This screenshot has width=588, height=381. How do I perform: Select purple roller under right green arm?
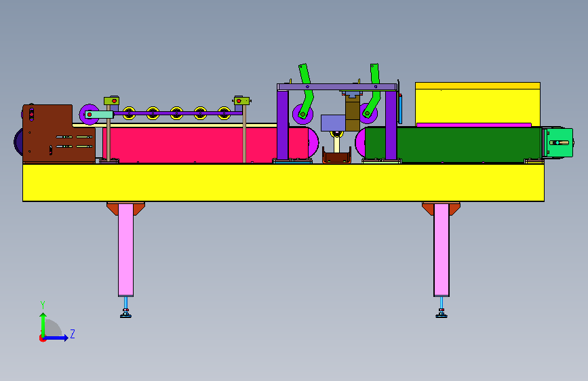tap(368, 113)
